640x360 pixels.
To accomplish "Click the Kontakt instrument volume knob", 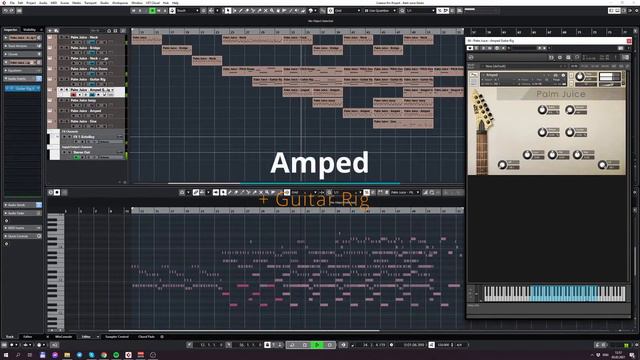I will (580, 77).
